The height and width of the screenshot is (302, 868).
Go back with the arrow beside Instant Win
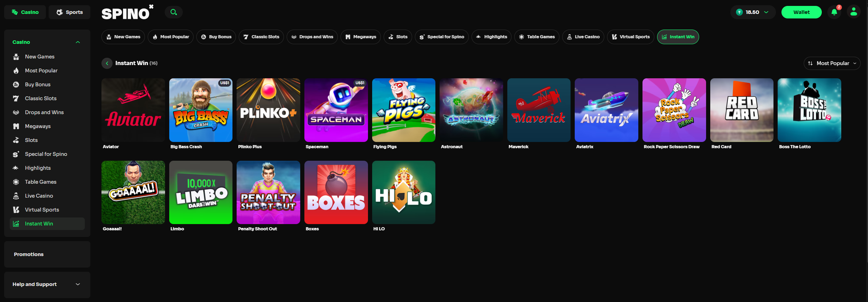pyautogui.click(x=107, y=63)
